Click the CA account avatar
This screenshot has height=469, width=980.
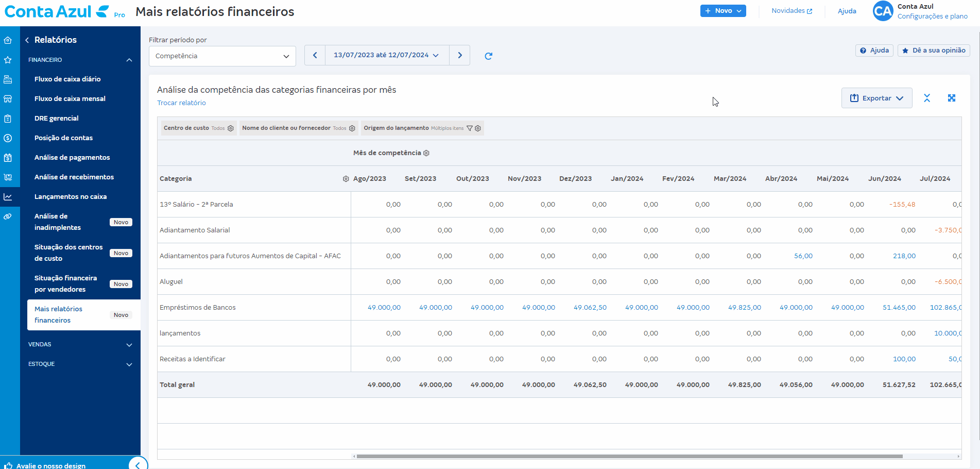[x=883, y=11]
